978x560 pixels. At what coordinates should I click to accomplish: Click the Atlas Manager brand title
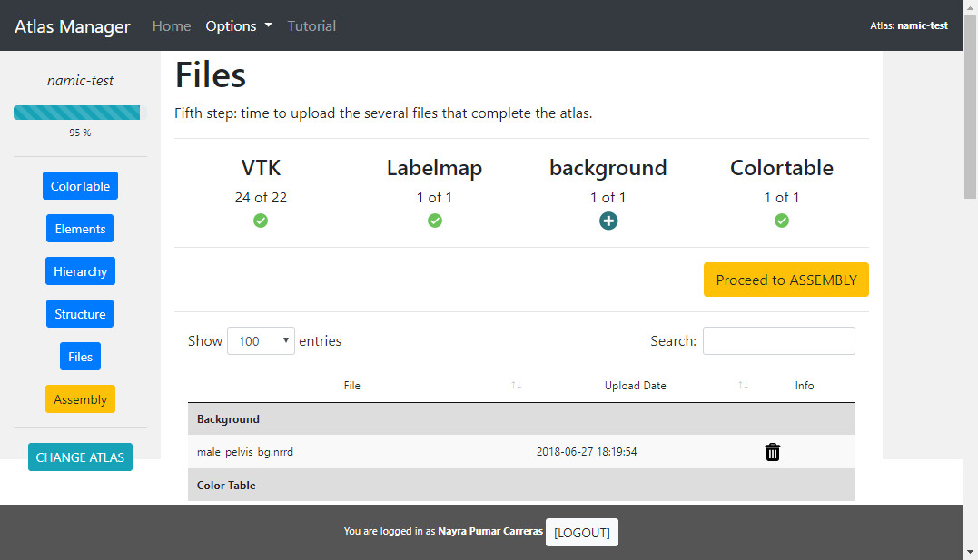(73, 26)
